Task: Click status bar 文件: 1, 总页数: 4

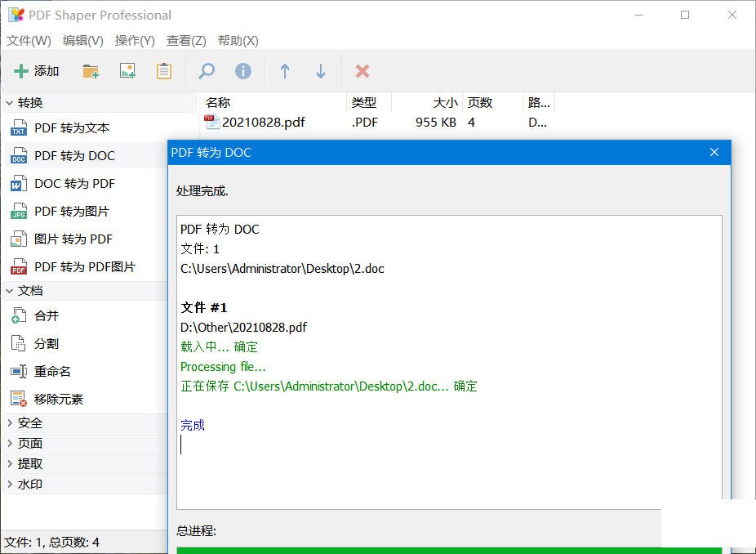Action: (x=52, y=543)
